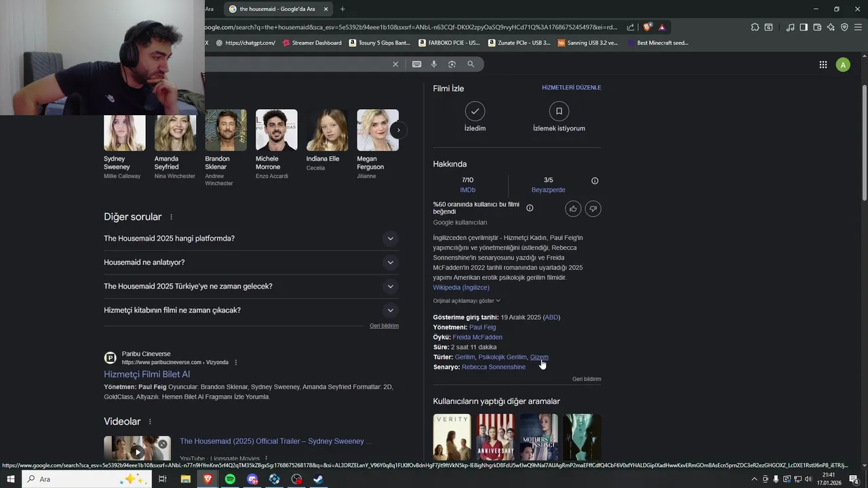This screenshot has height=488, width=868.
Task: Show hidden system tray icons chevron
Action: [x=754, y=479]
